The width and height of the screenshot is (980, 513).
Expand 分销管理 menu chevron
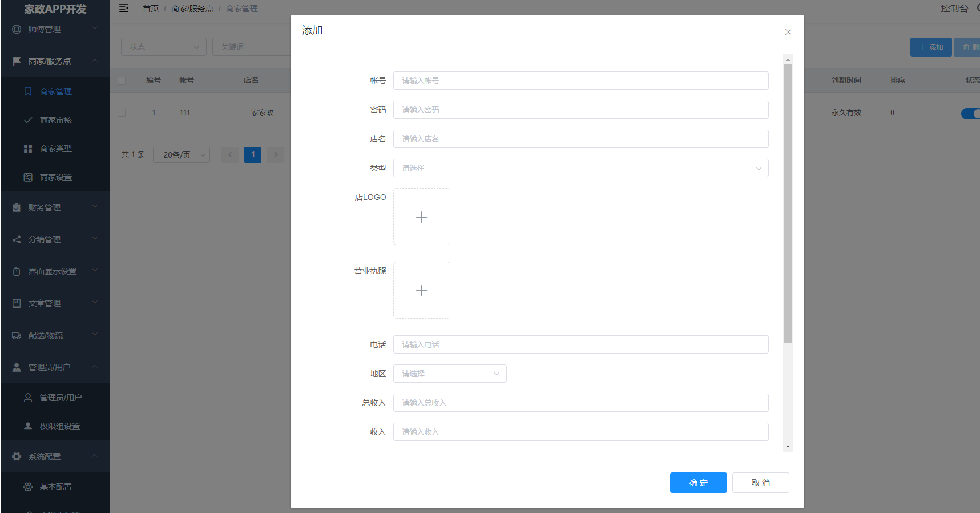tap(95, 239)
